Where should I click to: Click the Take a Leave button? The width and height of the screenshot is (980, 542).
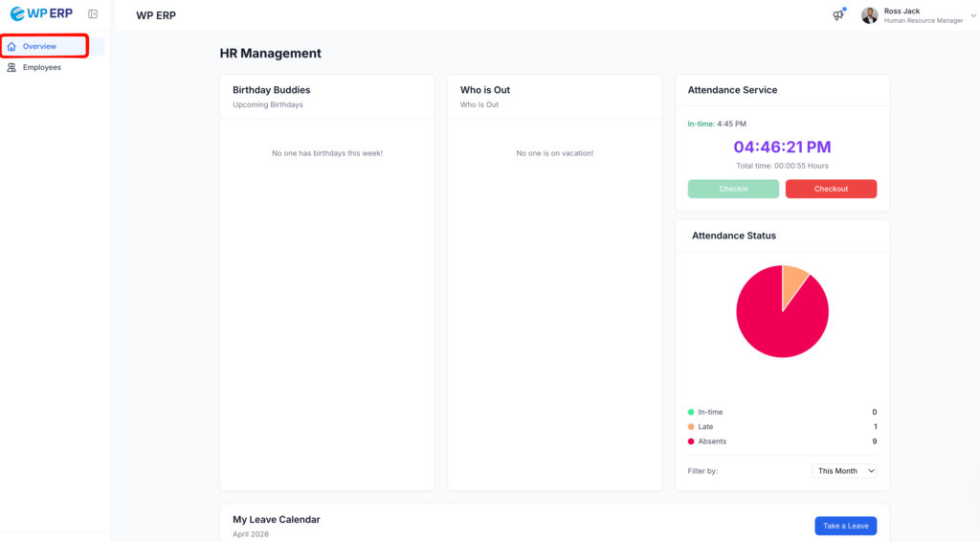pos(845,526)
